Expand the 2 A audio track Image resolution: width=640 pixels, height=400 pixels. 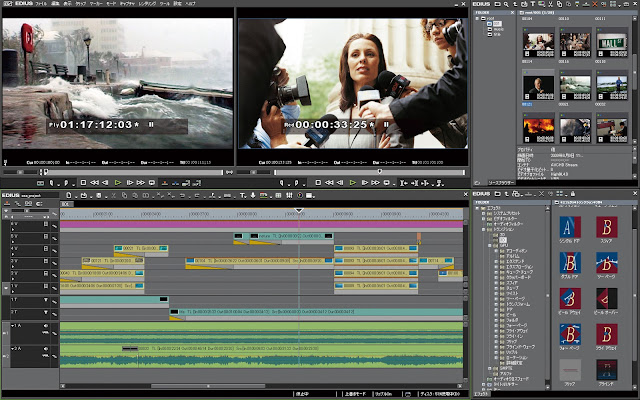pyautogui.click(x=13, y=349)
